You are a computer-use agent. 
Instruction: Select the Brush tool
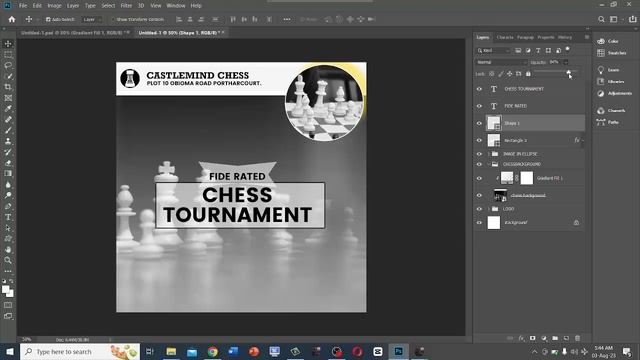[x=8, y=130]
